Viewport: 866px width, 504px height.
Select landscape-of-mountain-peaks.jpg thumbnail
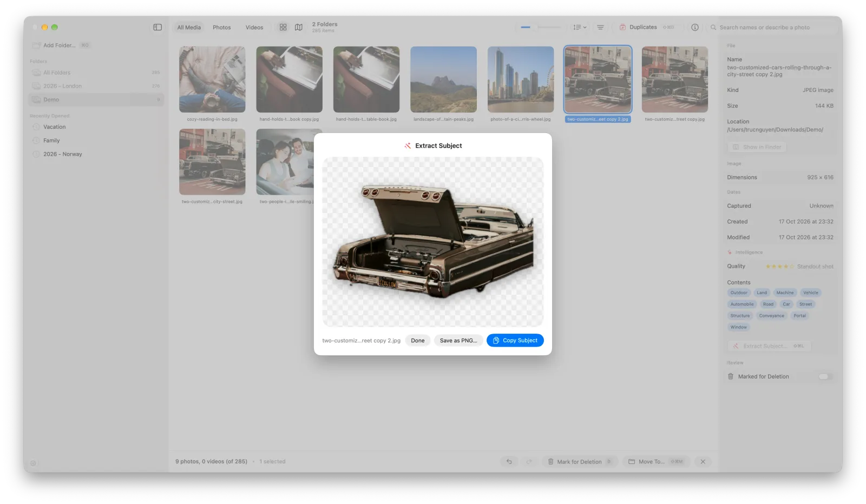click(x=443, y=79)
